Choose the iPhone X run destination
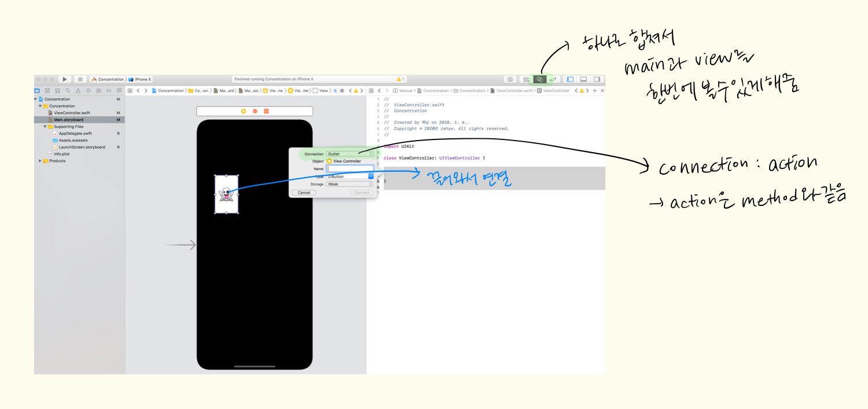The image size is (868, 409). [139, 79]
